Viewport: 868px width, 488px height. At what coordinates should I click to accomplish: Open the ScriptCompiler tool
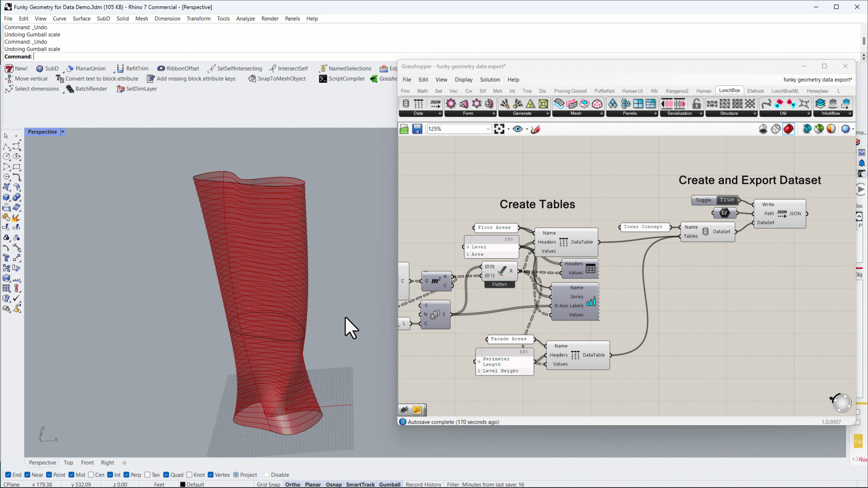(342, 79)
